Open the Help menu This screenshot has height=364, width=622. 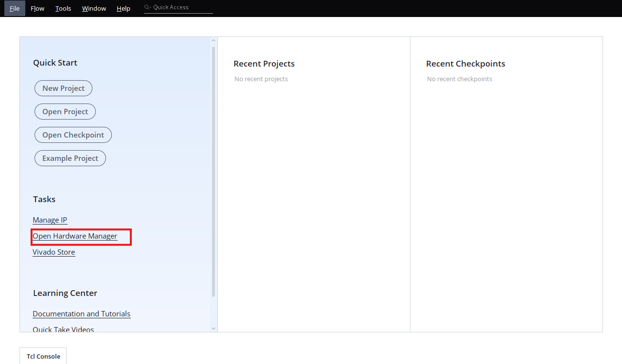coord(124,8)
